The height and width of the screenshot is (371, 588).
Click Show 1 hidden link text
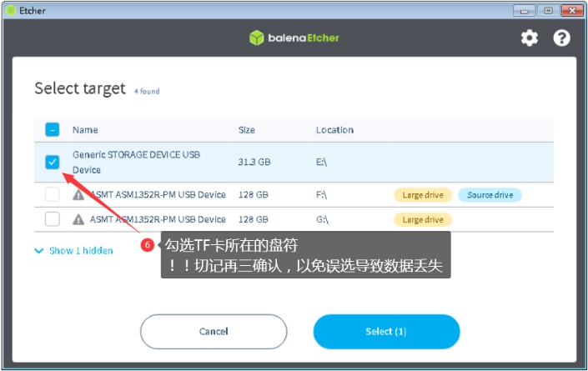tap(81, 251)
